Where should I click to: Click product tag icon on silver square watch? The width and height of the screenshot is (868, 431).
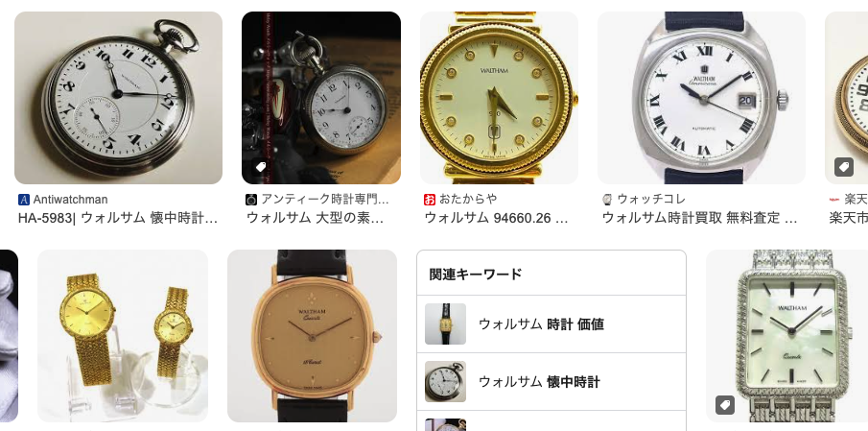tap(725, 405)
